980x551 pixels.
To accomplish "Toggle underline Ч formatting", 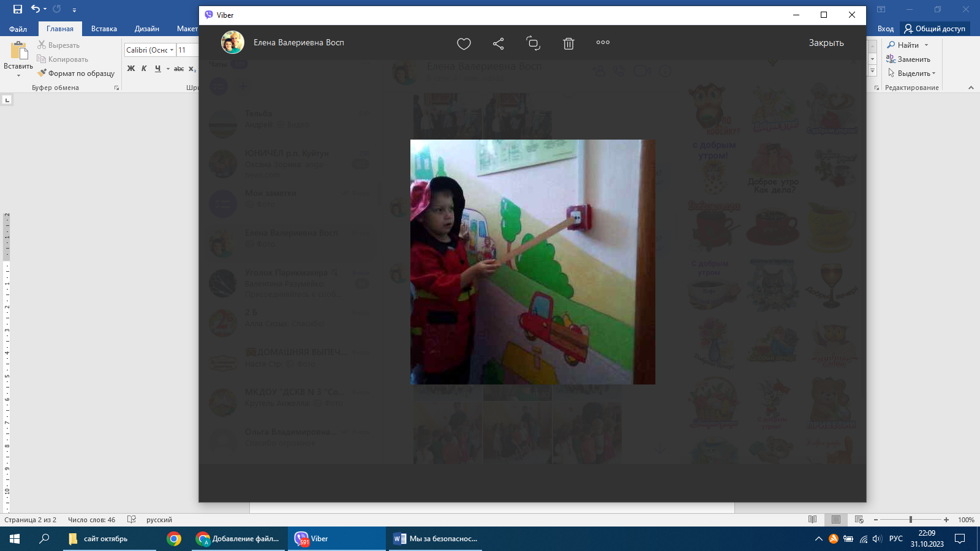I will (x=157, y=69).
